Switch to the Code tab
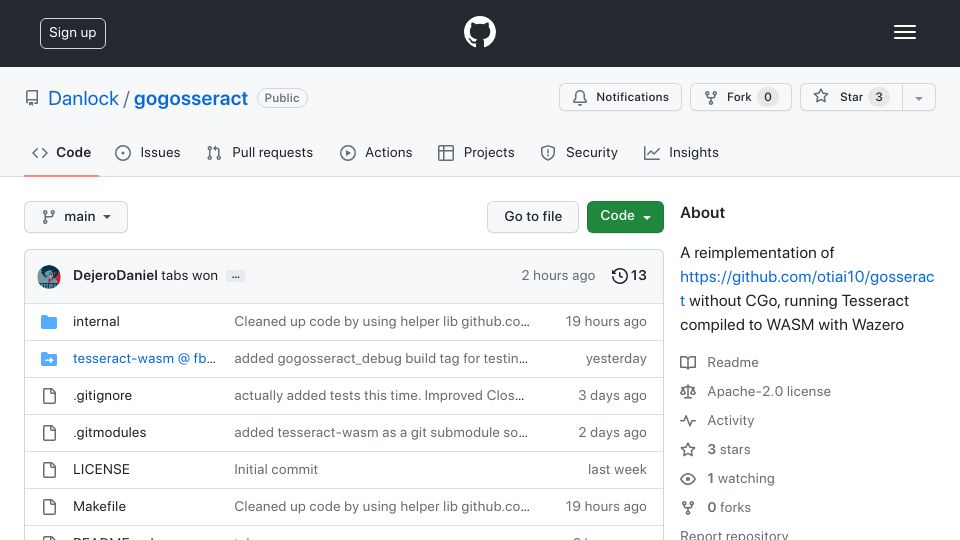Image resolution: width=960 pixels, height=540 pixels. pos(61,152)
